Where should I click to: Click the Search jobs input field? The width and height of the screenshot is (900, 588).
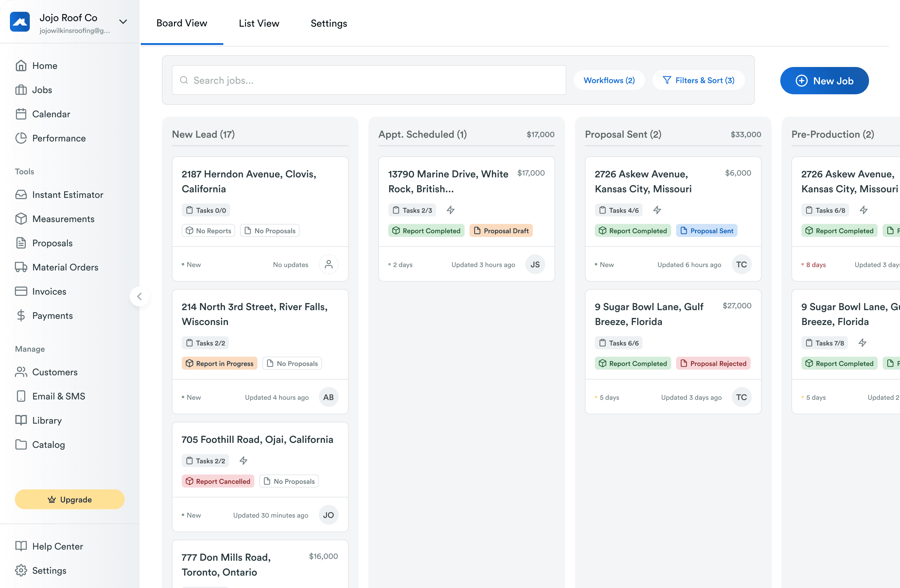[369, 80]
